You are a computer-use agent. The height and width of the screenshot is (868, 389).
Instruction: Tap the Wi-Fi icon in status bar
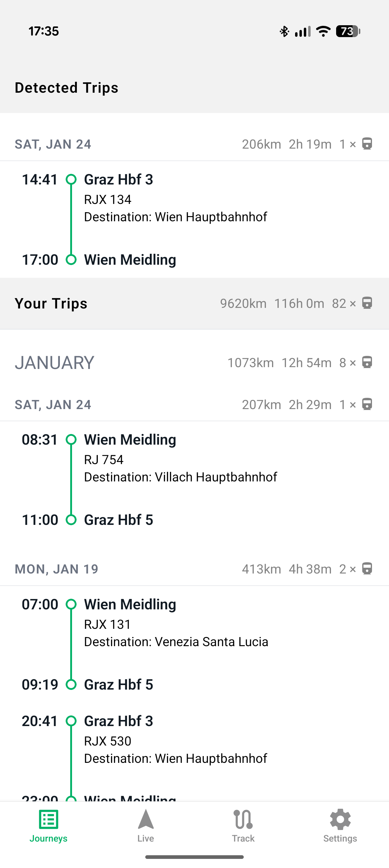point(323,31)
